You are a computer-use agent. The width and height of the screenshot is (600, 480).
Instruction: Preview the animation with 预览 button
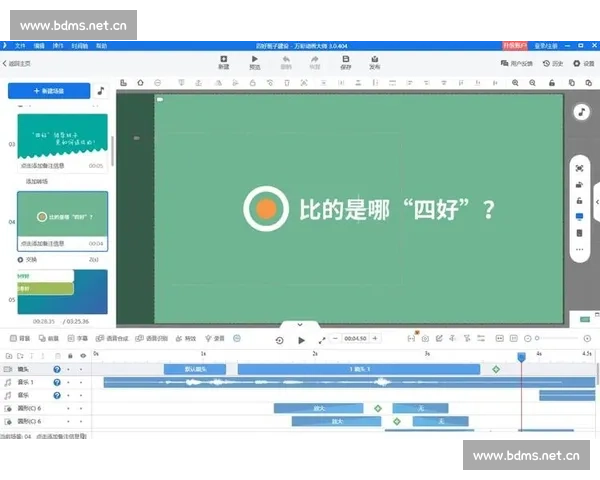255,62
